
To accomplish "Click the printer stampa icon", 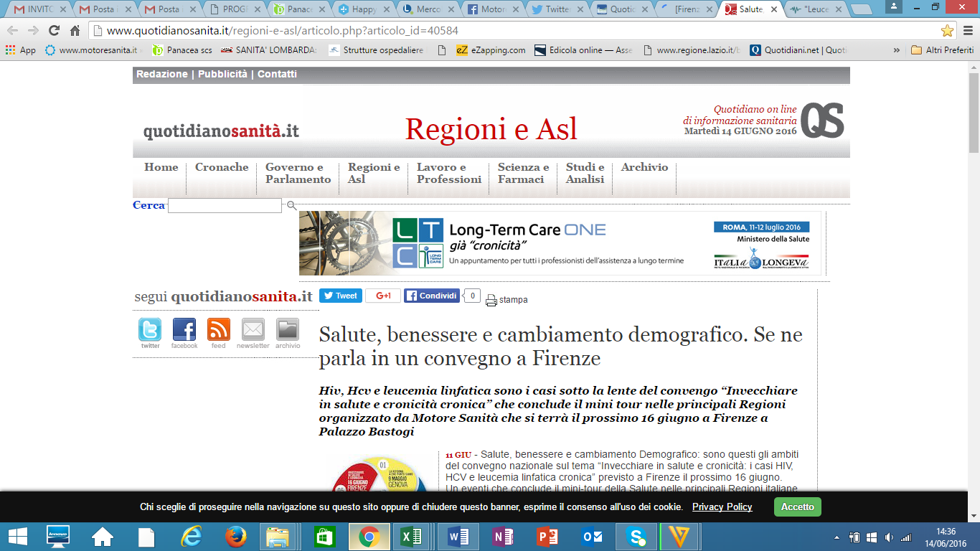I will click(x=491, y=300).
